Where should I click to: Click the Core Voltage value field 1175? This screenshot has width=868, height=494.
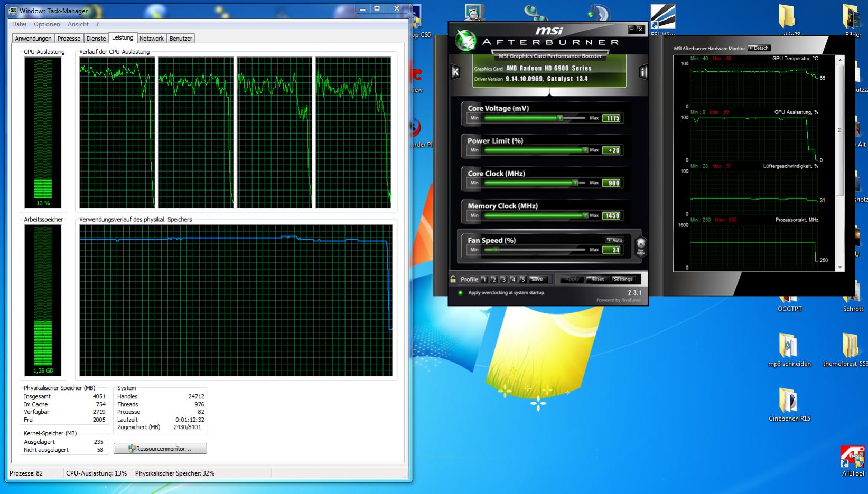point(612,118)
